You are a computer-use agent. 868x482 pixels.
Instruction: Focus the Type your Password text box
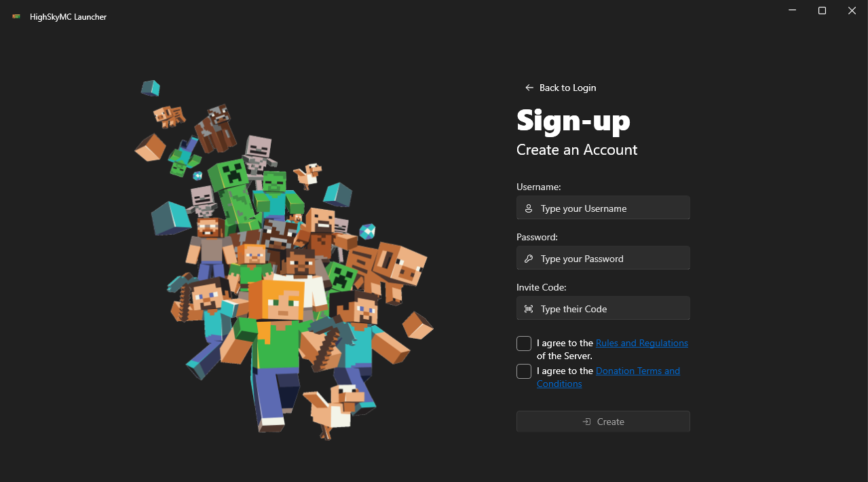(611, 259)
